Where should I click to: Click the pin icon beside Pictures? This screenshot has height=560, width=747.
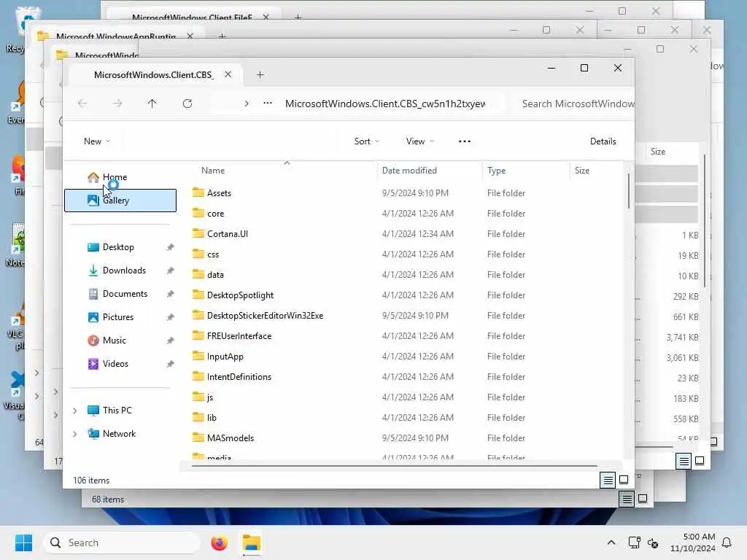point(170,317)
